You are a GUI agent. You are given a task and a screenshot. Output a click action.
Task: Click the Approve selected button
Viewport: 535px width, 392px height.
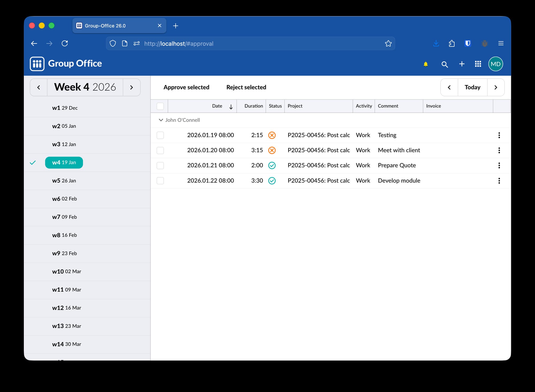tap(186, 87)
